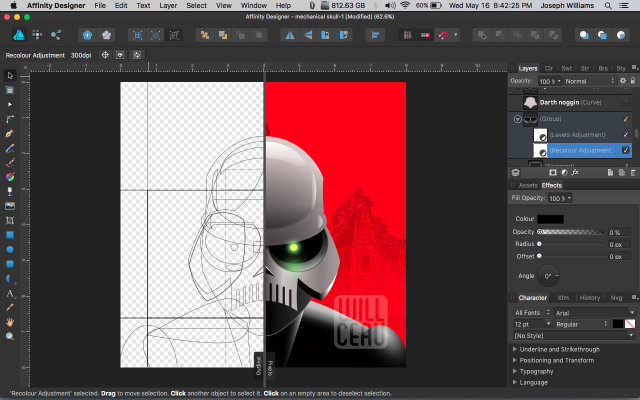640x400 pixels.
Task: Select the View hand tool
Action: [x=10, y=322]
